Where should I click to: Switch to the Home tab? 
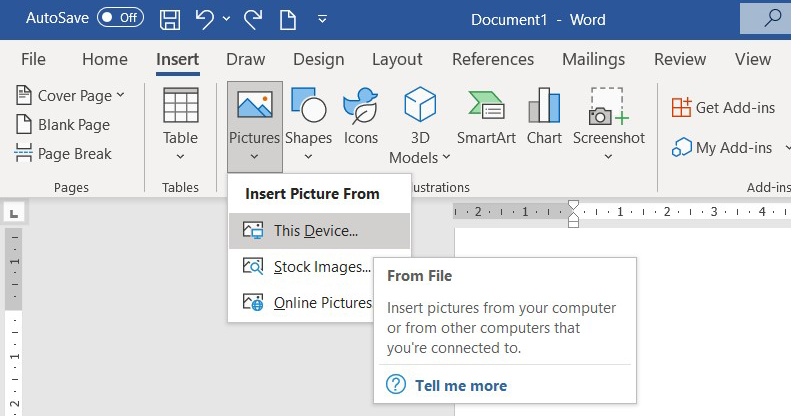[x=105, y=60]
